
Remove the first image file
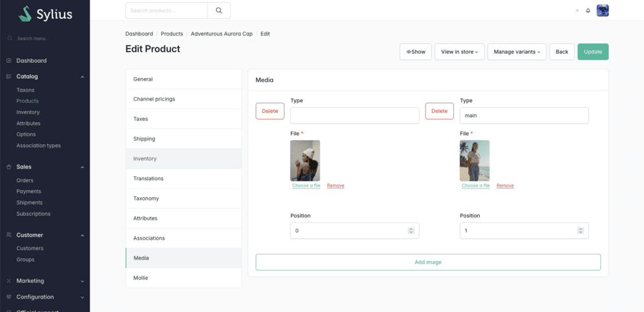click(336, 185)
